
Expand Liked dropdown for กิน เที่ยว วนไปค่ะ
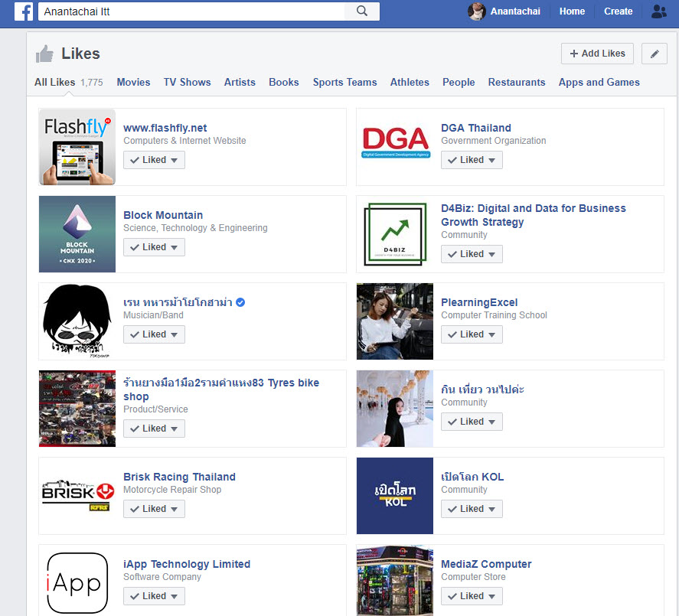coord(472,422)
